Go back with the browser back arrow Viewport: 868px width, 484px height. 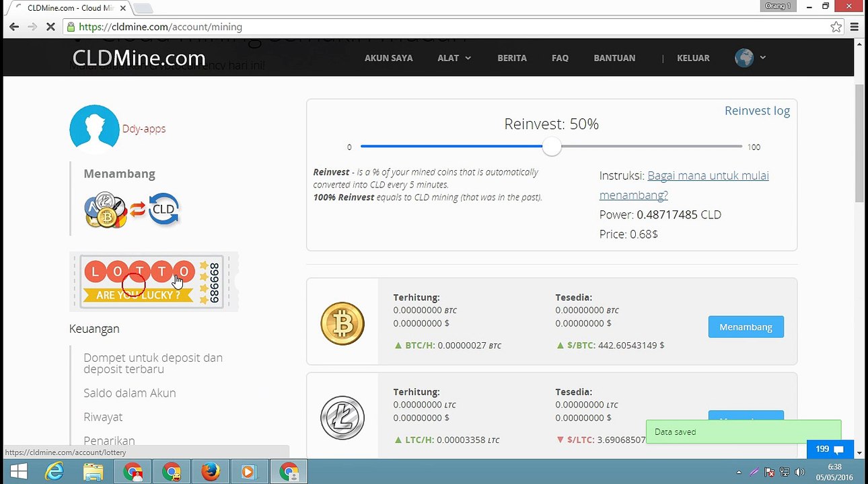coord(14,27)
